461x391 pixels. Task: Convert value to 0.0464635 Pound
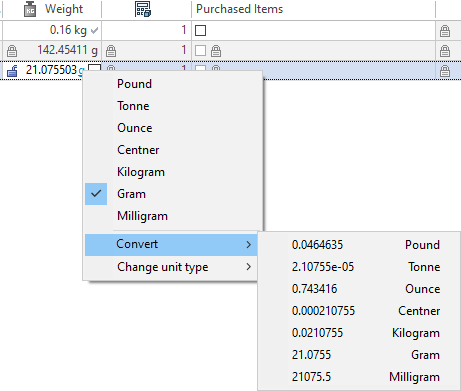[359, 245]
